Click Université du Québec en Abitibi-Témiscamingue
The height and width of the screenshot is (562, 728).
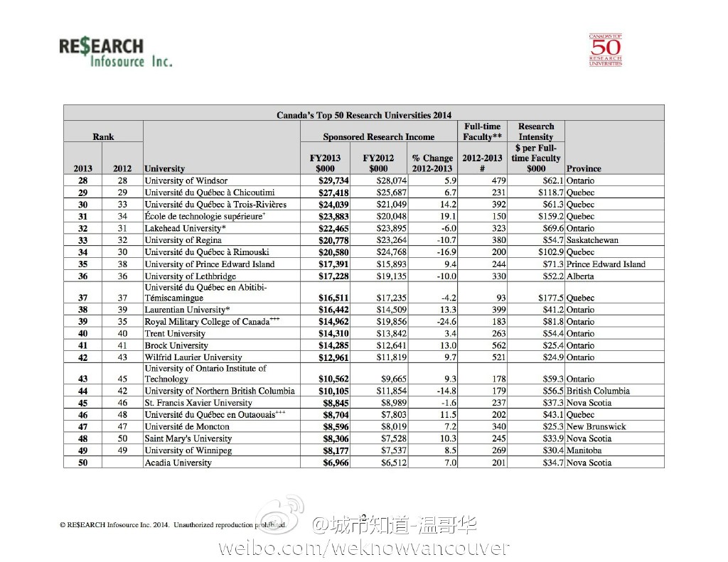pos(205,293)
